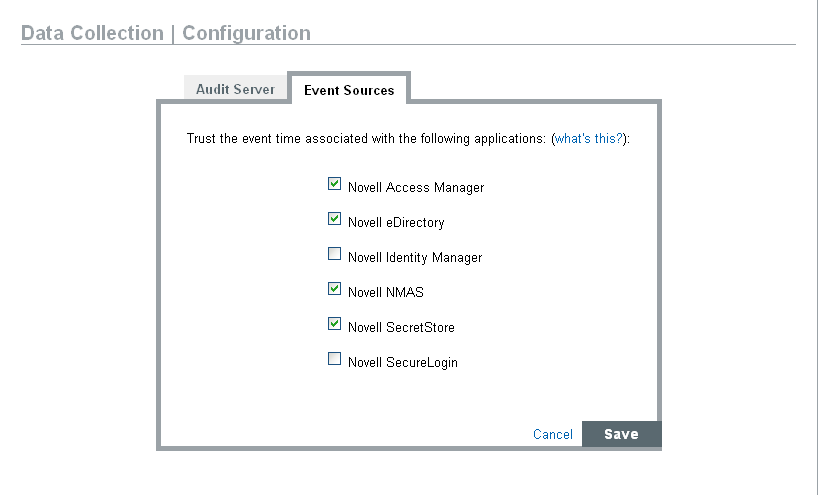Click the Cancel link
818x495 pixels.
tap(553, 434)
